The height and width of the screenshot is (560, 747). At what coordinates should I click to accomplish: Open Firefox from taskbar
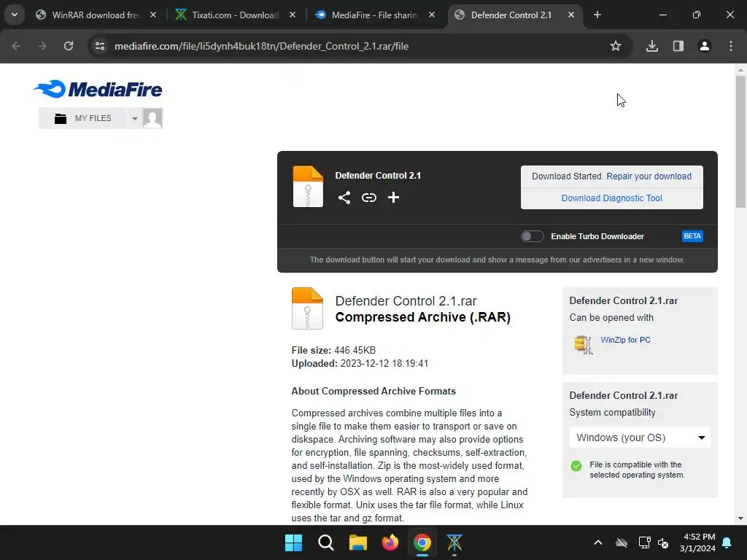click(x=390, y=542)
